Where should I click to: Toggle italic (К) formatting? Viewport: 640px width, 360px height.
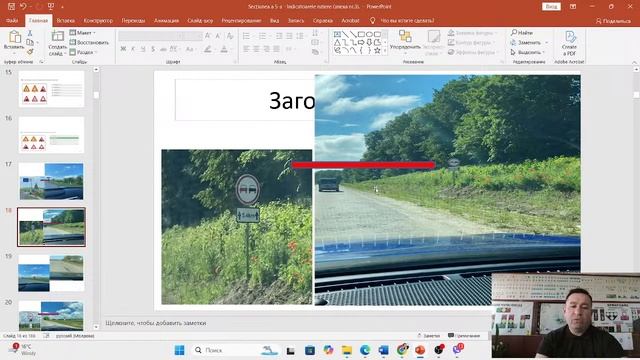(133, 49)
